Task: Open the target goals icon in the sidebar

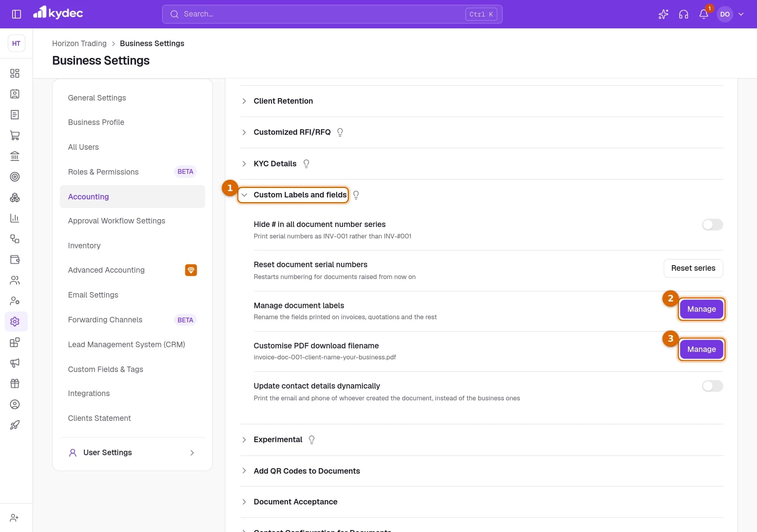Action: (x=15, y=177)
